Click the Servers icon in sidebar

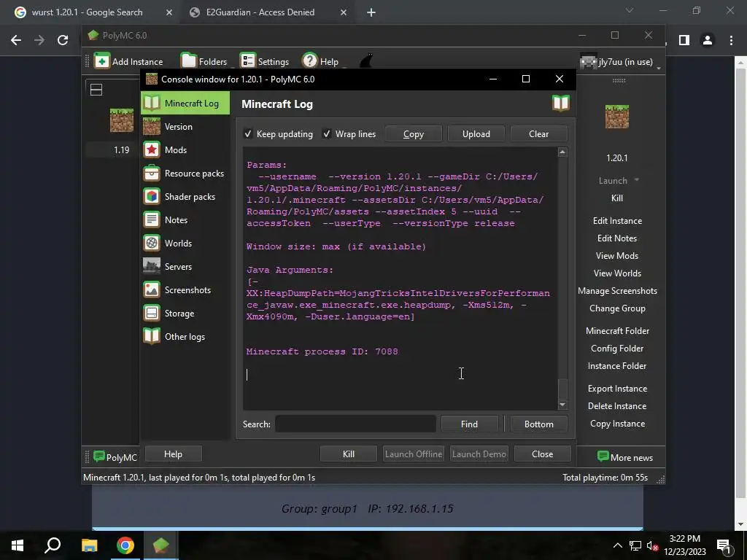point(152,266)
